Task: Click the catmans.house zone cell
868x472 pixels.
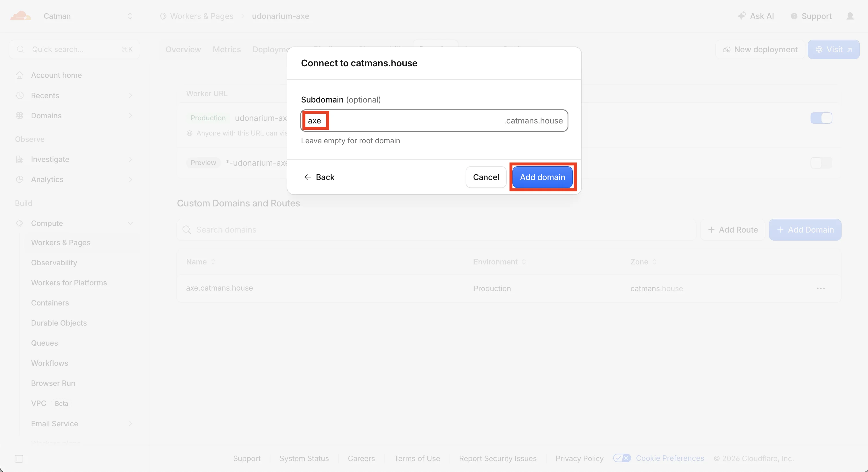Action: (x=656, y=288)
